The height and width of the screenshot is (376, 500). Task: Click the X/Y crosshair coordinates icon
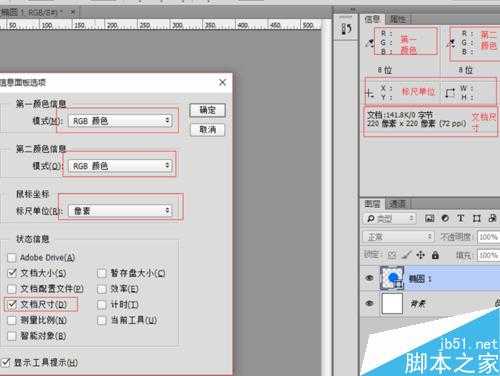click(370, 93)
